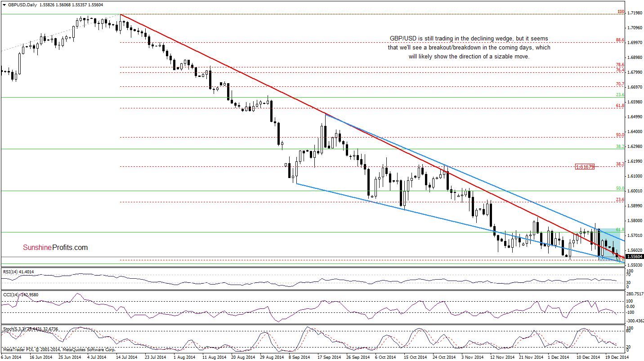Click the 1.67990 price axis label
Image resolution: width=644 pixels, height=361 pixels.
(634, 72)
